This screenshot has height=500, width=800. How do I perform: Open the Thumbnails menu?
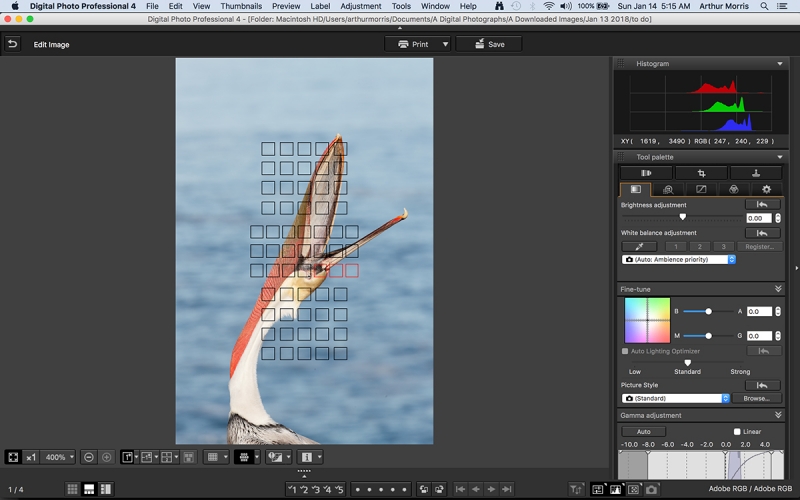coord(241,6)
